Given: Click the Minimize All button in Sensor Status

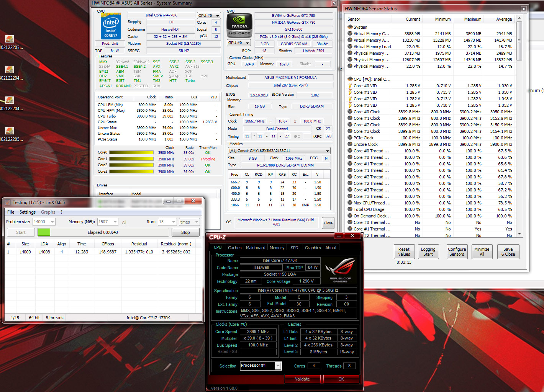Looking at the screenshot, I should click(x=482, y=252).
